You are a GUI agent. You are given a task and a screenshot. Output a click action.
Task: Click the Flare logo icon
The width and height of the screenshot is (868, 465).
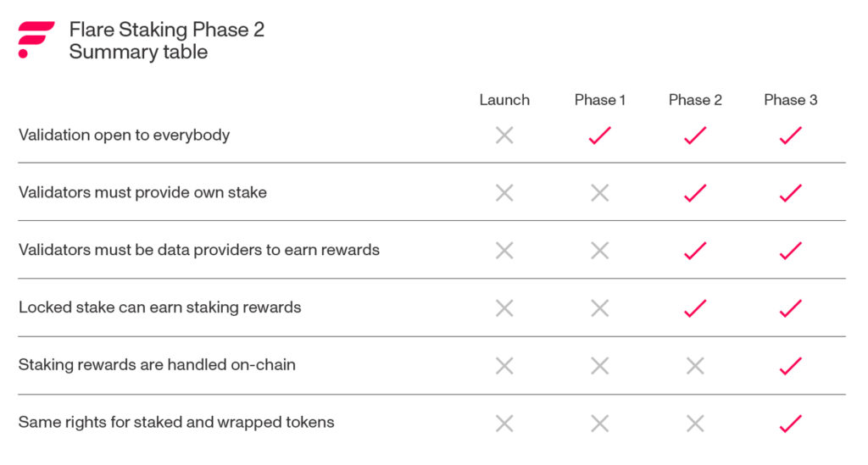pyautogui.click(x=36, y=40)
